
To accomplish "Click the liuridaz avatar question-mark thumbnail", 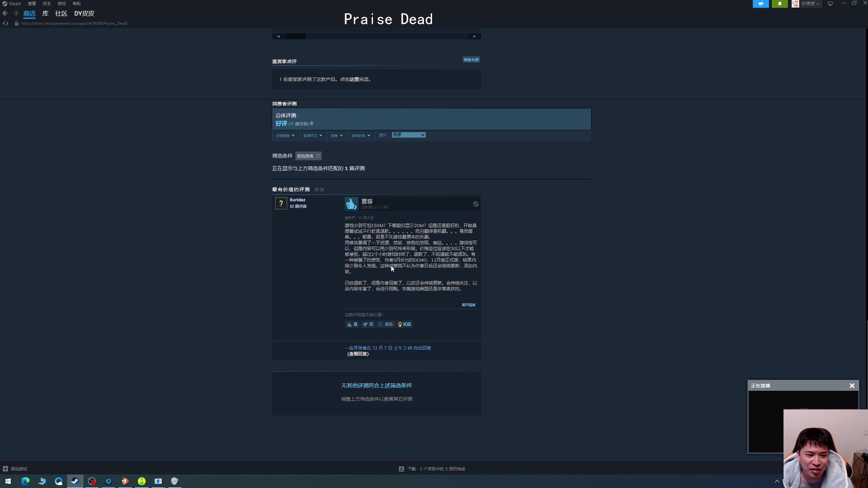I will point(281,203).
